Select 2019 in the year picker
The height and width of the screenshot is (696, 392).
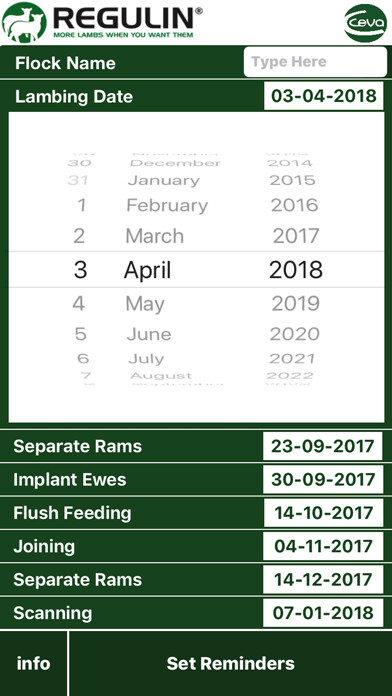click(x=296, y=304)
